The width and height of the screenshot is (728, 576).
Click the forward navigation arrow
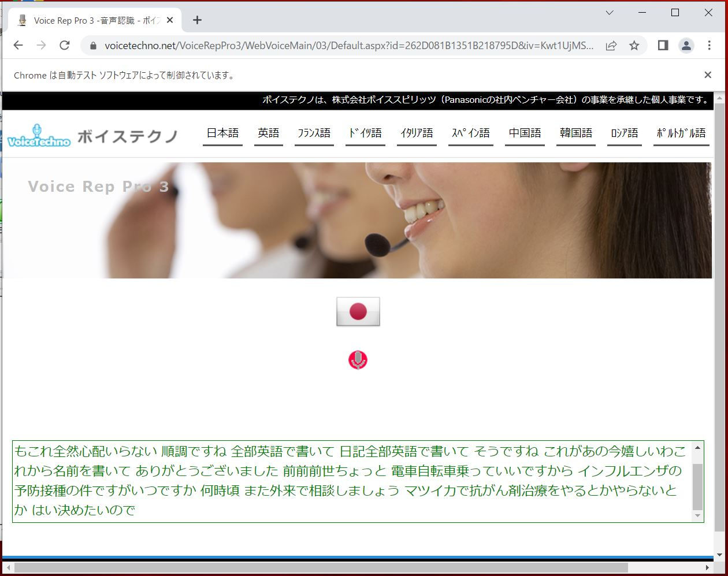click(41, 45)
